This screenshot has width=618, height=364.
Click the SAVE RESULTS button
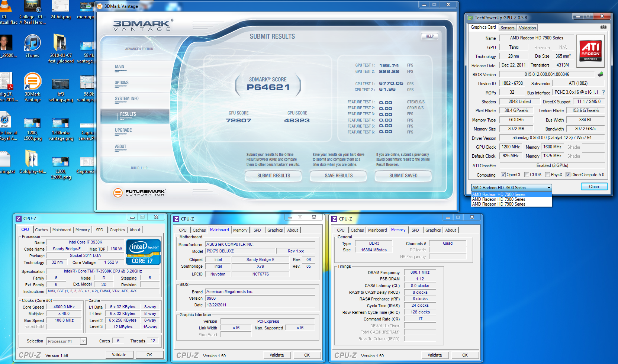point(338,175)
